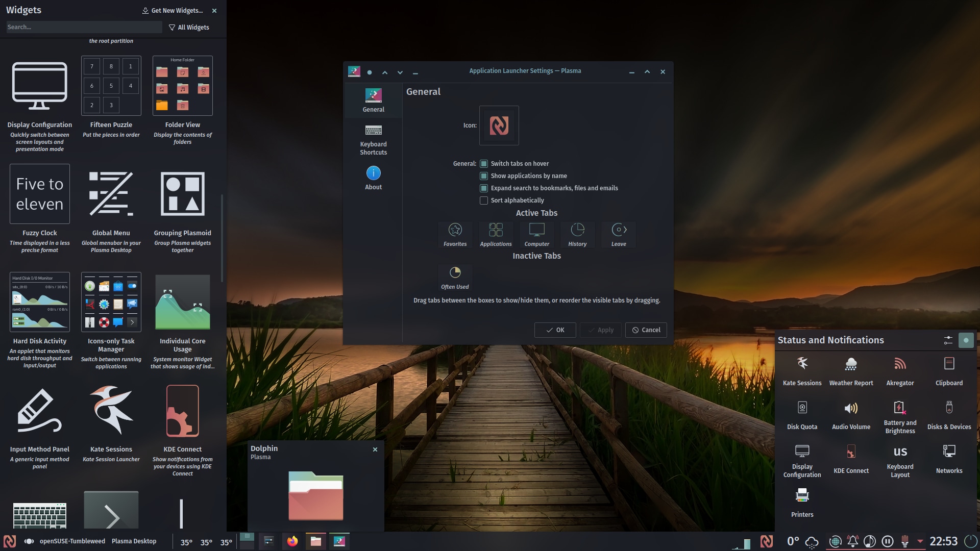Open Weather Report in the system tray popup
The height and width of the screenshot is (551, 980).
tap(851, 371)
